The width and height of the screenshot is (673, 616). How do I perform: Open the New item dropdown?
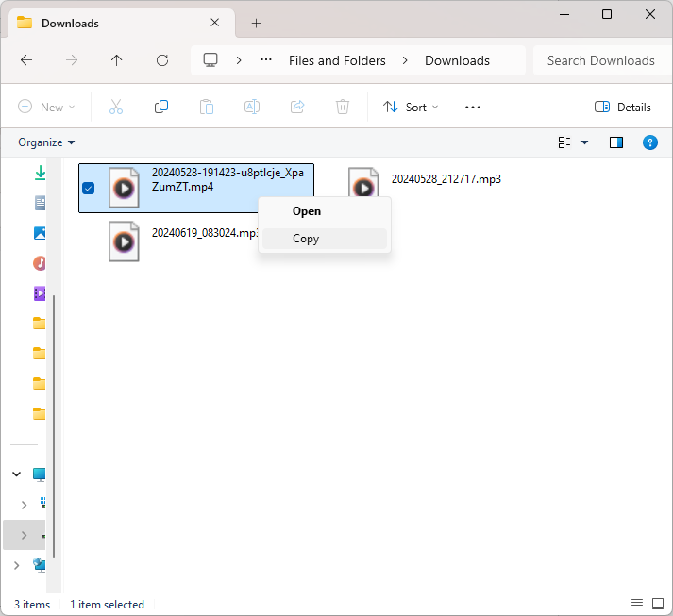click(x=46, y=108)
